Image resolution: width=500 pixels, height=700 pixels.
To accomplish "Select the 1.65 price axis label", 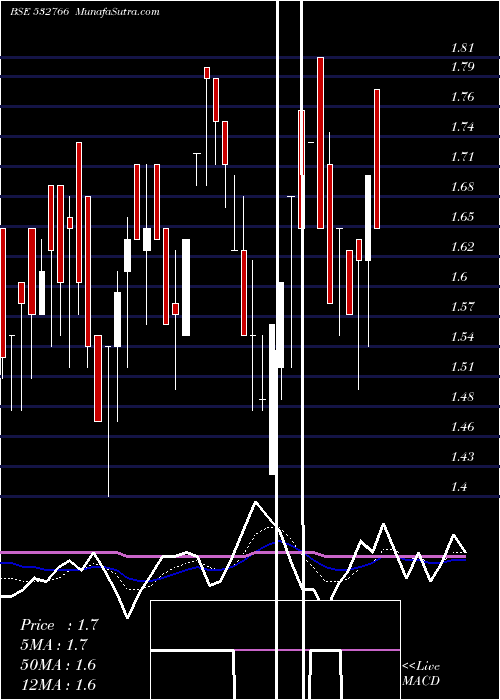I will pos(462,217).
